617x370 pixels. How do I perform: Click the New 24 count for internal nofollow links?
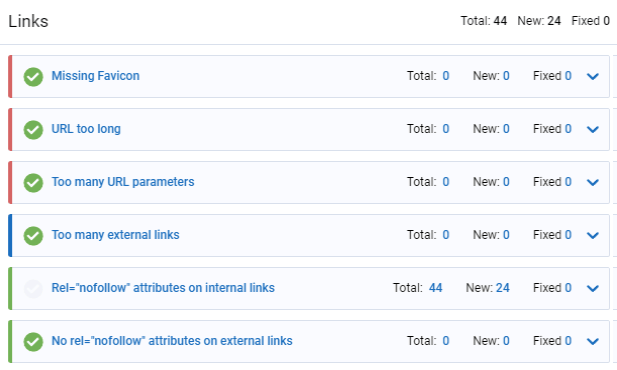(502, 288)
